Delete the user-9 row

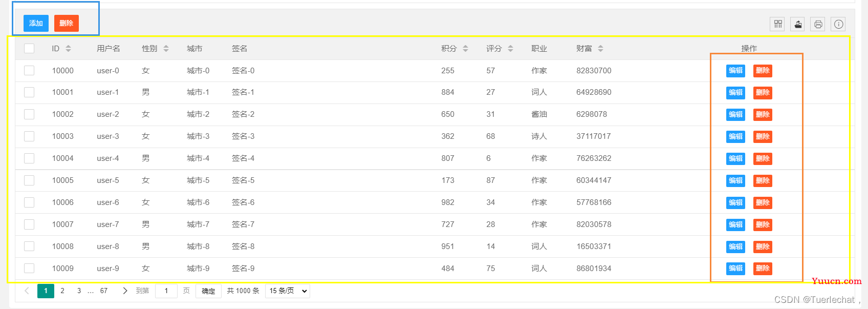pyautogui.click(x=763, y=269)
